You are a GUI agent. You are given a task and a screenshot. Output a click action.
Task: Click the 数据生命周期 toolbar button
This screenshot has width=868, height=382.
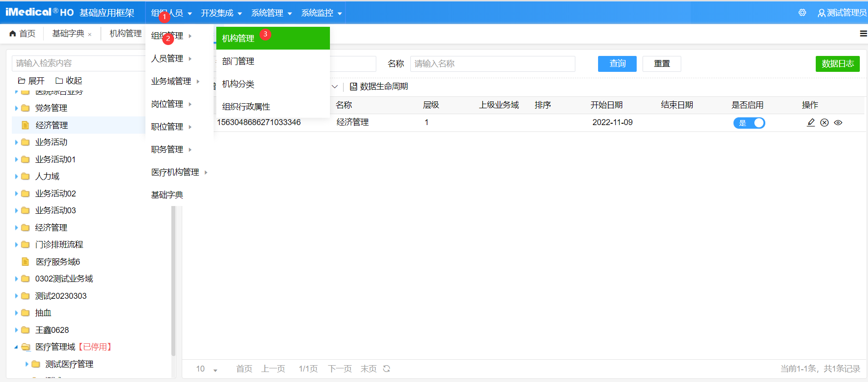tap(379, 86)
